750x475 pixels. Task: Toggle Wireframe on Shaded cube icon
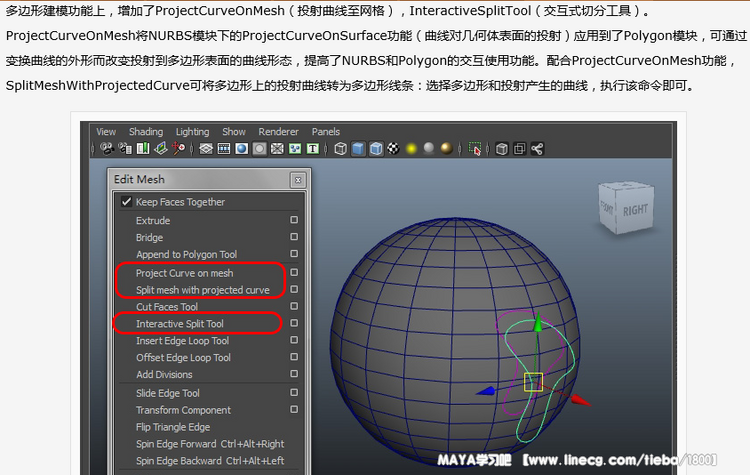click(x=376, y=149)
